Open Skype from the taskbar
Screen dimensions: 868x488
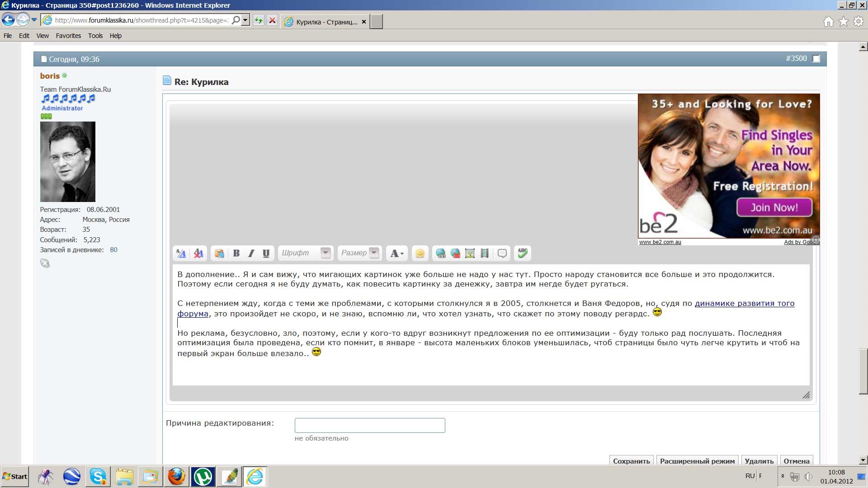coord(98,476)
